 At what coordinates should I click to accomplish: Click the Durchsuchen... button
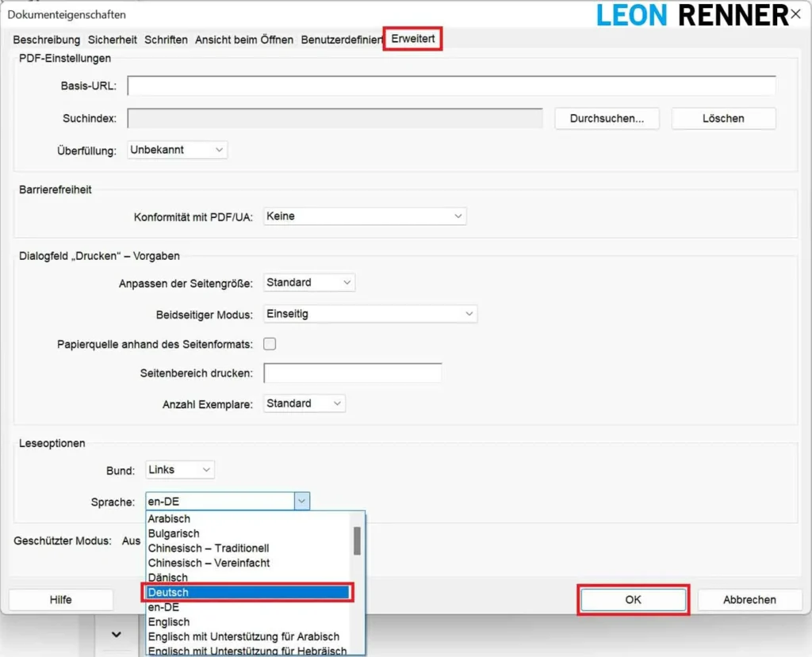pyautogui.click(x=607, y=118)
